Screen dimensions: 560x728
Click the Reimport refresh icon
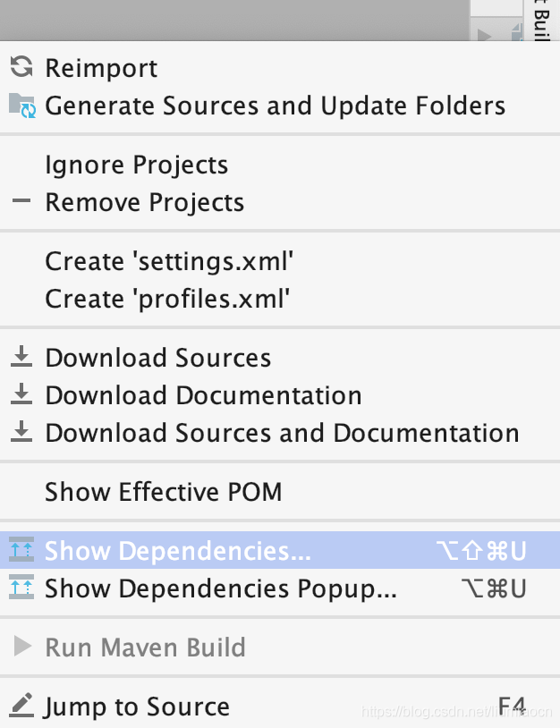pos(21,67)
